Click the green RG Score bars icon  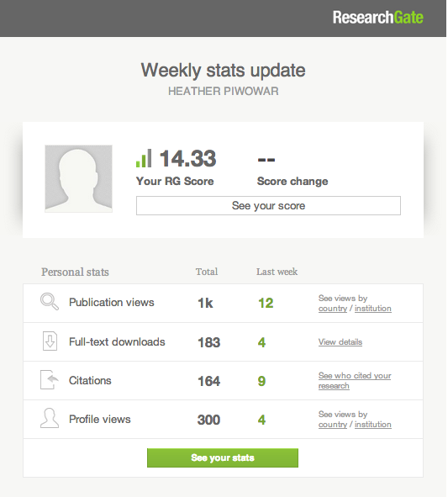point(144,158)
